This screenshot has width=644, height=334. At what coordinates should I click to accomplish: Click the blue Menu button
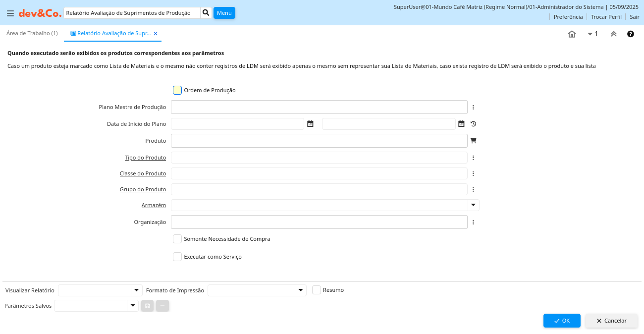[x=224, y=13]
